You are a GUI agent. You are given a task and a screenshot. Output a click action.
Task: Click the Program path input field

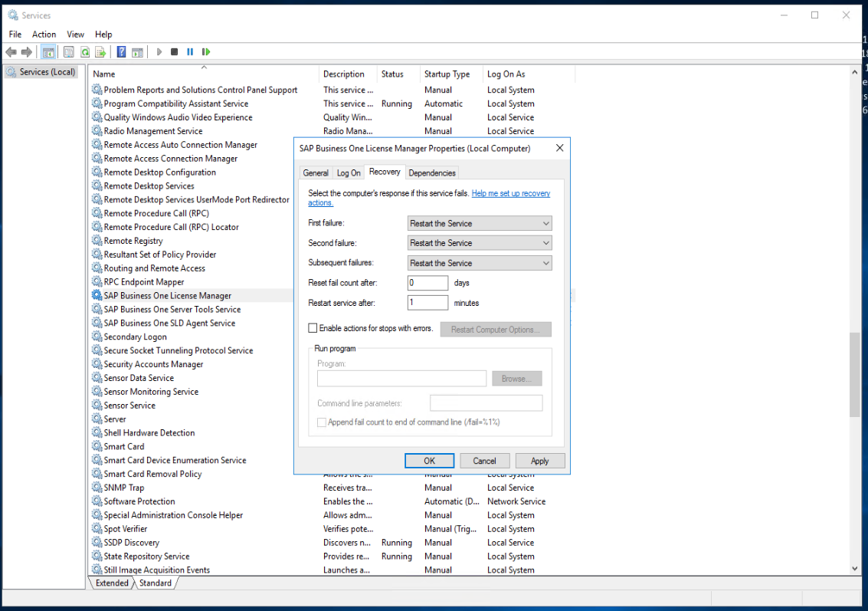[401, 379]
